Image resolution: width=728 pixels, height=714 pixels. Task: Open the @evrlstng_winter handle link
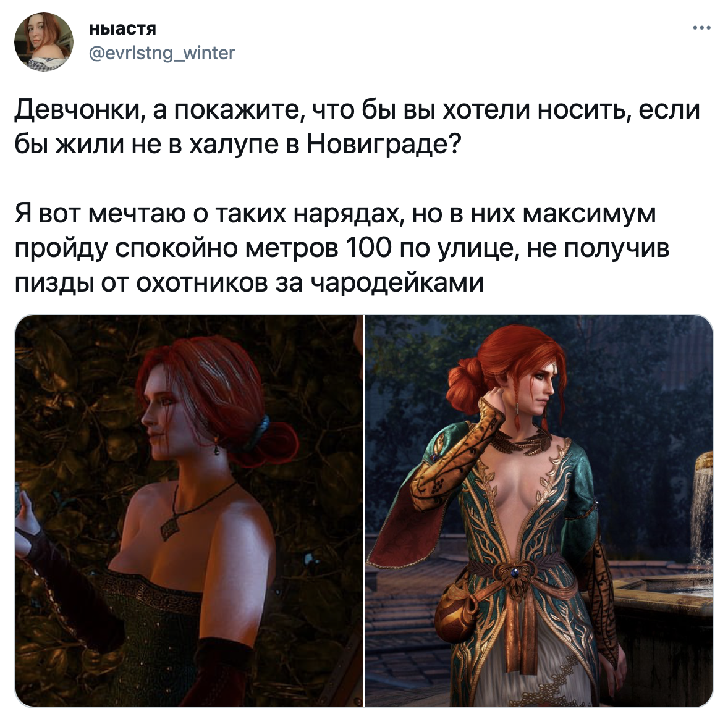[161, 53]
